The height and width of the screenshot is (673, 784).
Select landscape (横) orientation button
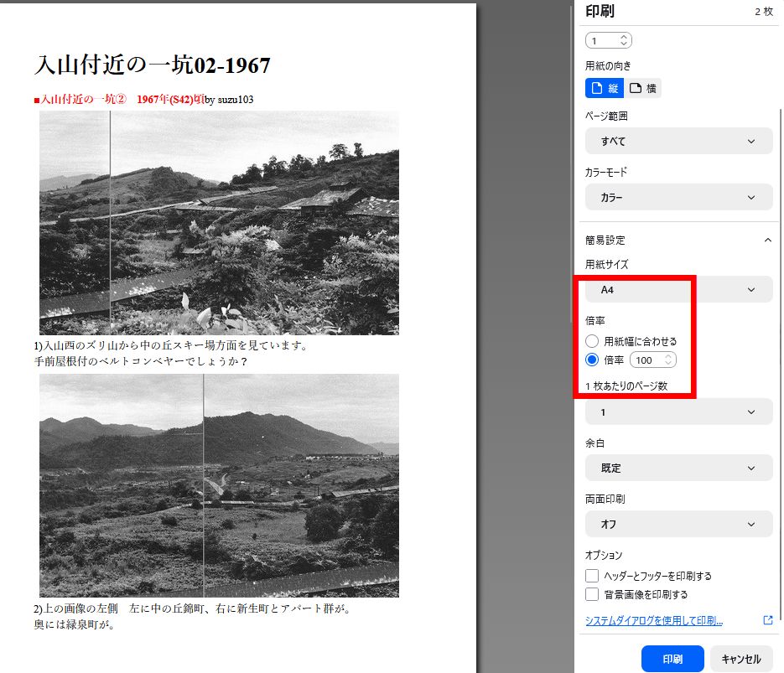643,88
